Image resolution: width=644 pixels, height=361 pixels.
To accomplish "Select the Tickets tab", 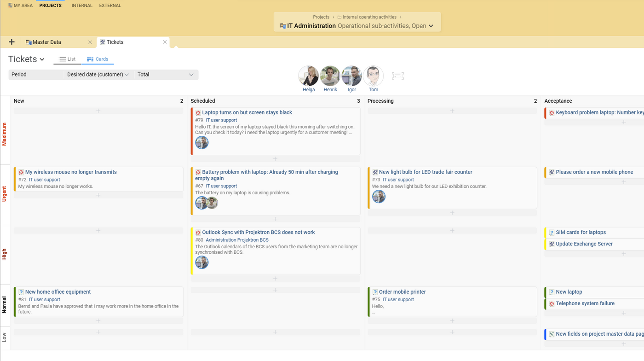I will tap(115, 42).
